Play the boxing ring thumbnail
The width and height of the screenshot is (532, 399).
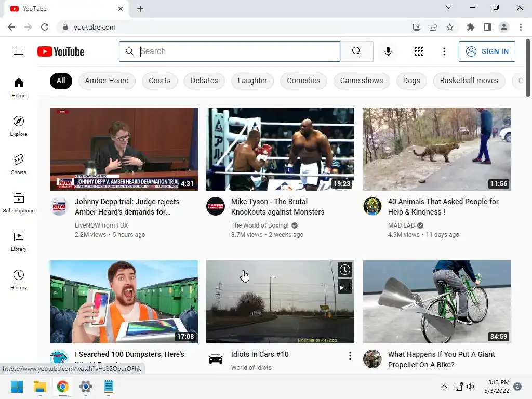coord(280,149)
